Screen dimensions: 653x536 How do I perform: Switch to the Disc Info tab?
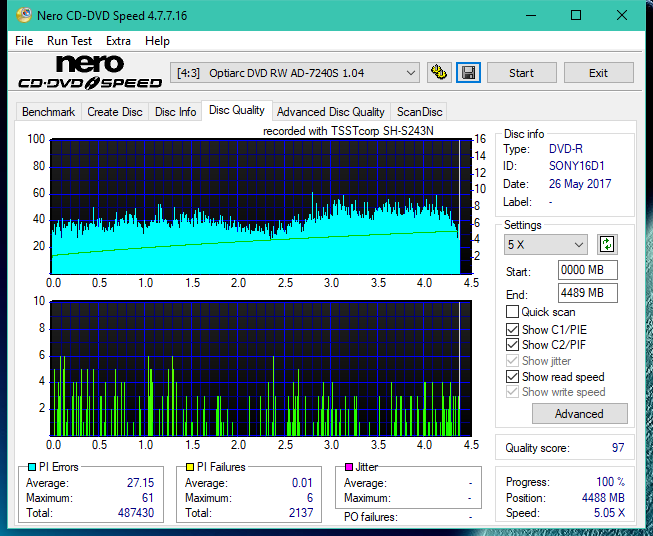click(x=175, y=112)
